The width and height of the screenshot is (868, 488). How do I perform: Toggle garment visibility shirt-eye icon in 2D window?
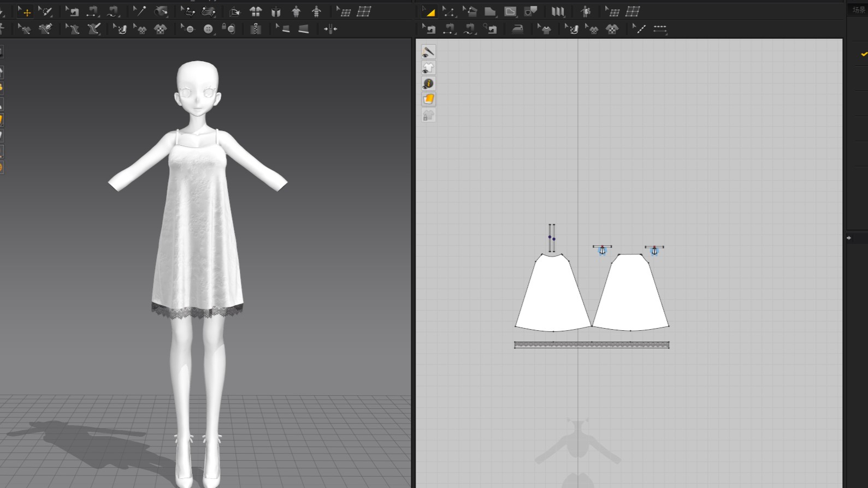[x=428, y=68]
